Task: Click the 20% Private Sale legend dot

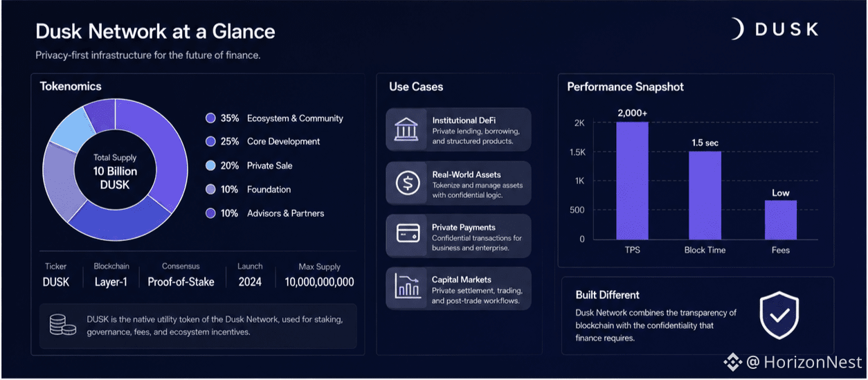Action: click(211, 166)
